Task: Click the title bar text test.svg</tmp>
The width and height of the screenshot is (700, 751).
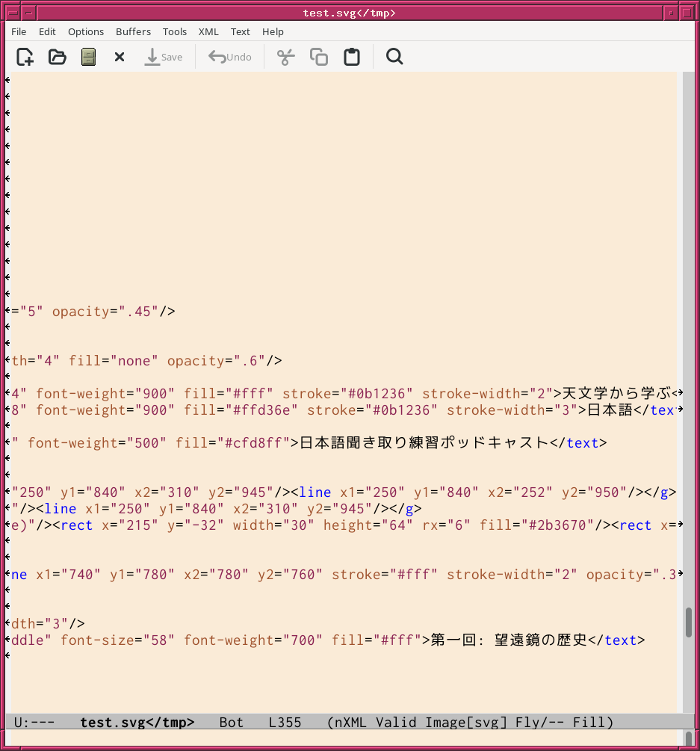Action: (349, 13)
